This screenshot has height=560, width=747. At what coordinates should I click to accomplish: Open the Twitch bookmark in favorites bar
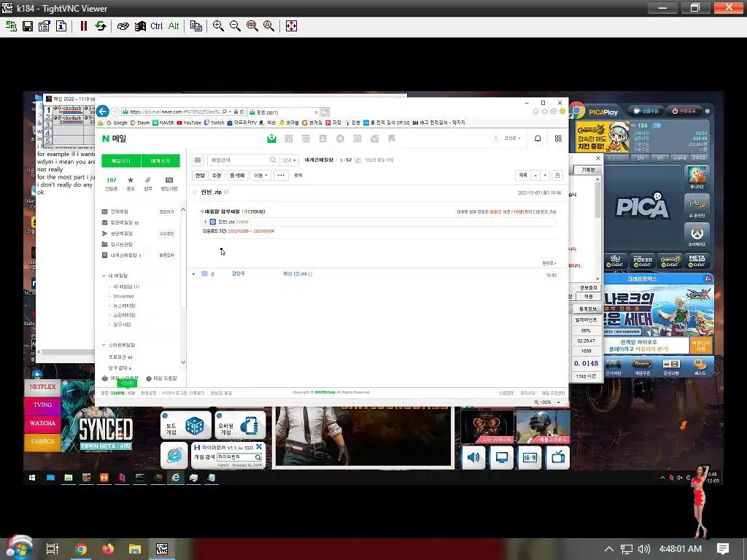click(214, 122)
